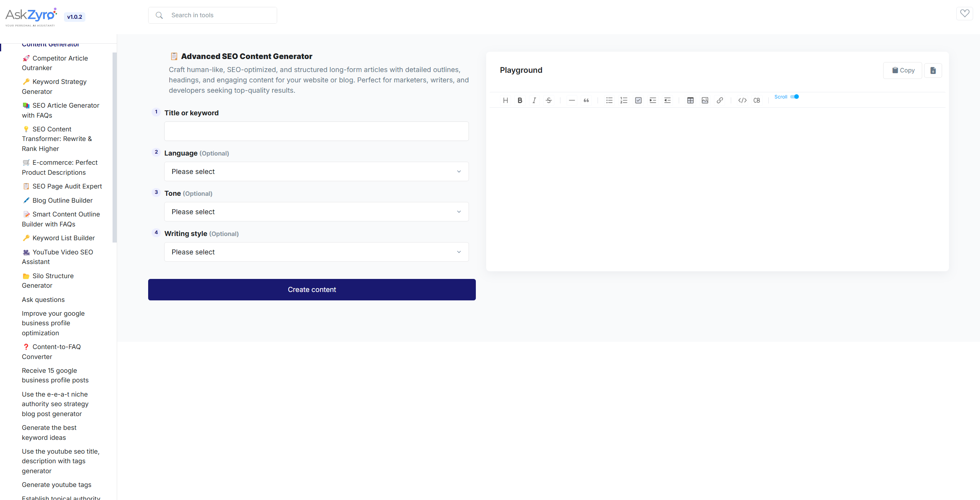Expand the Tone select menu
Viewport: 980px width, 500px height.
[x=316, y=212]
